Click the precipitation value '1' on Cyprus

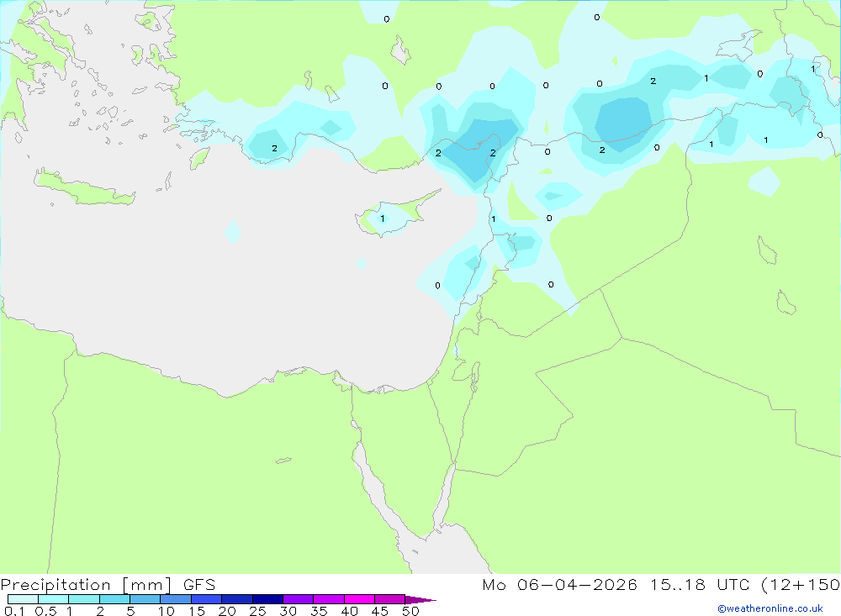click(x=383, y=218)
